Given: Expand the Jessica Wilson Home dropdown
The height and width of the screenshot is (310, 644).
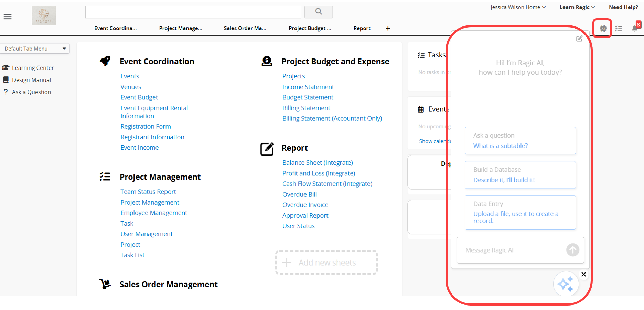Looking at the screenshot, I should point(518,7).
